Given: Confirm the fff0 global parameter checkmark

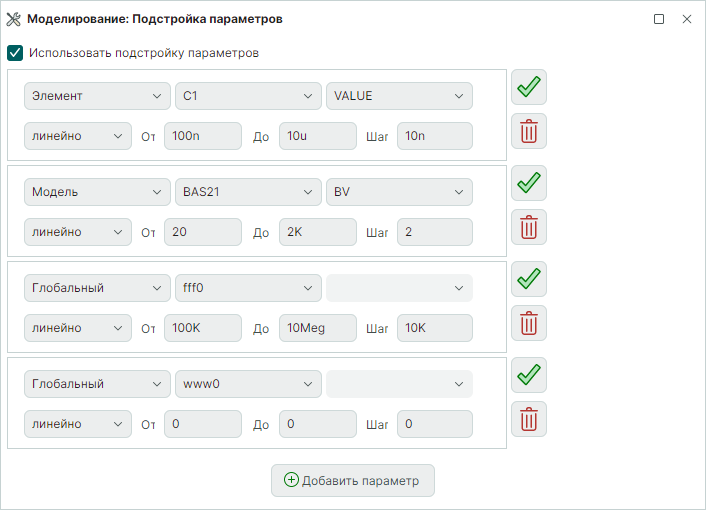Looking at the screenshot, I should coord(529,280).
